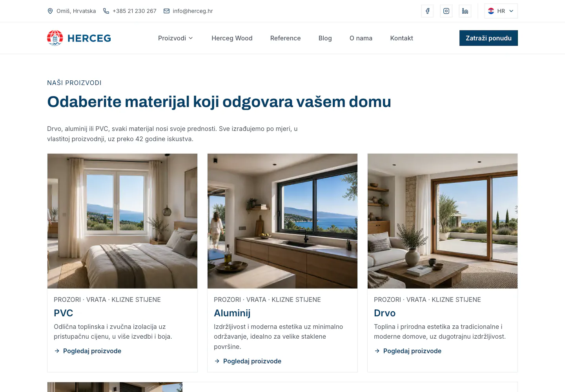565x392 pixels.
Task: Open the O nama page
Action: (361, 38)
